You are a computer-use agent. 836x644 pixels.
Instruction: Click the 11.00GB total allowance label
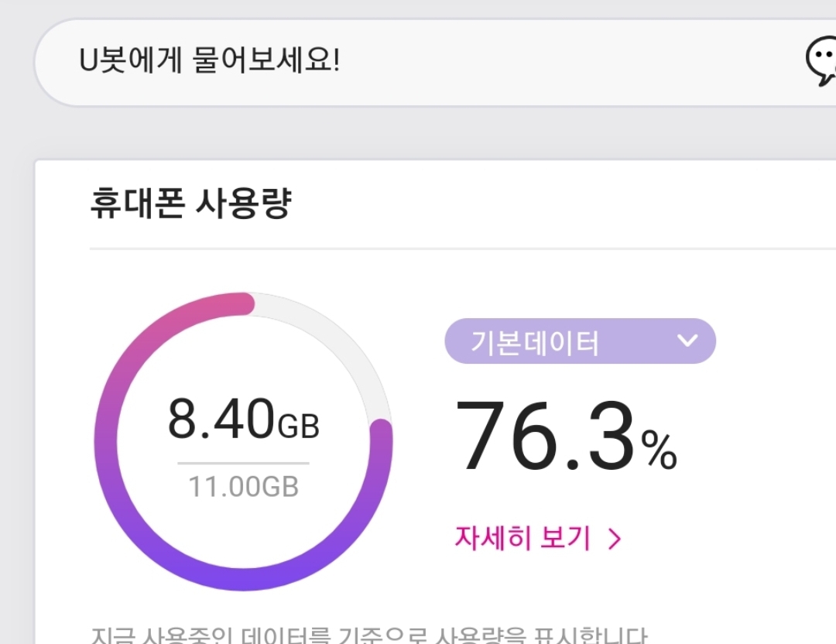[x=244, y=485]
